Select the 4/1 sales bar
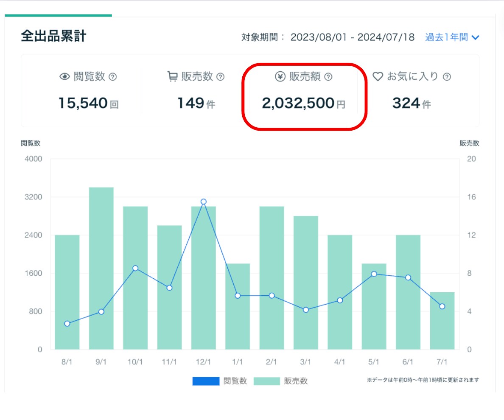This screenshot has width=504, height=420. click(340, 292)
